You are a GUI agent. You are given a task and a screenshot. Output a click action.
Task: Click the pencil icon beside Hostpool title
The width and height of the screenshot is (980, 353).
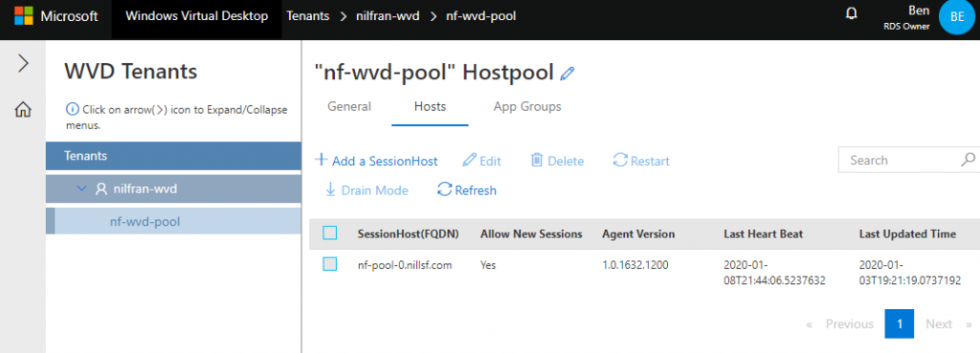[567, 74]
